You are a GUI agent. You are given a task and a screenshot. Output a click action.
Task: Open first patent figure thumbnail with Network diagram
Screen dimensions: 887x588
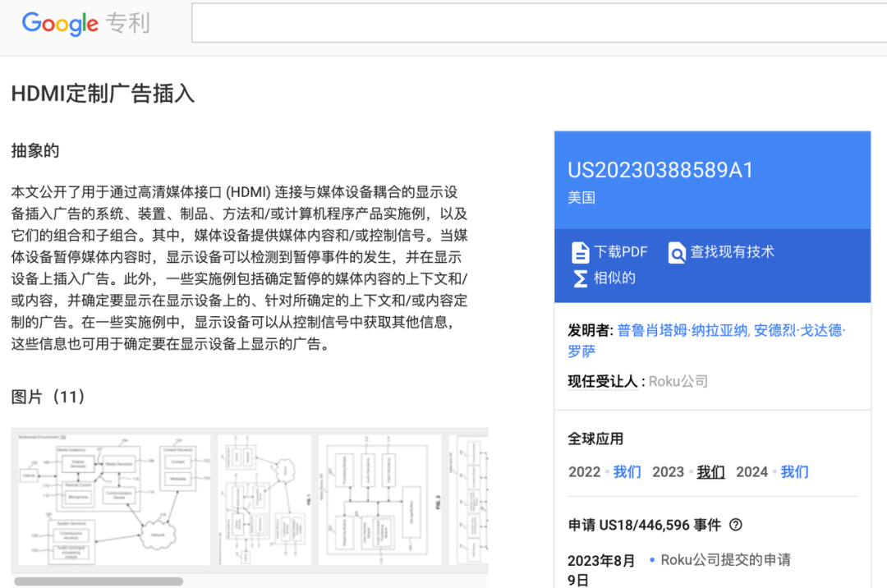pyautogui.click(x=114, y=500)
